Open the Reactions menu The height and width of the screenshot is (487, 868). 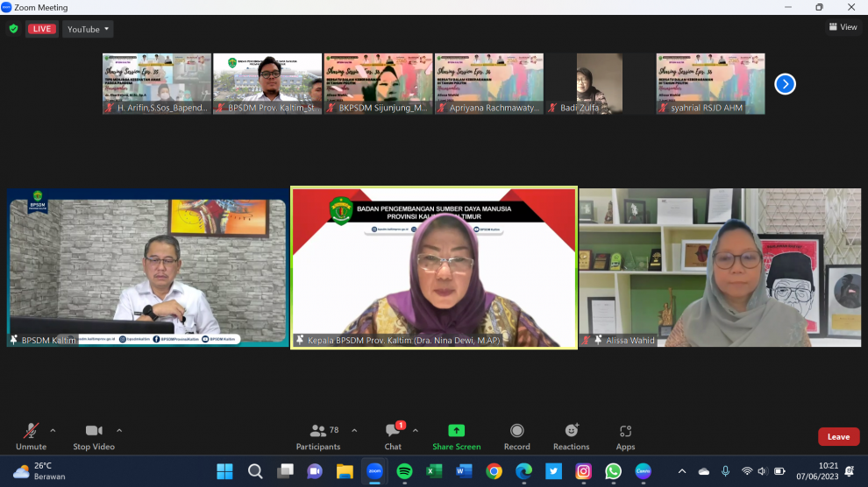[571, 436]
